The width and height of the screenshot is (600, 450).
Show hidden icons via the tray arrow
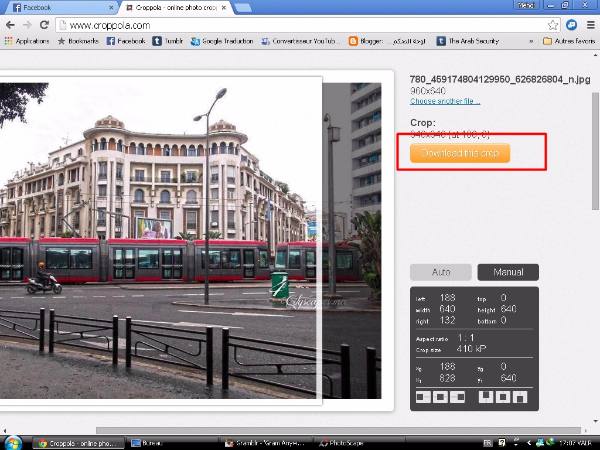coord(529,443)
